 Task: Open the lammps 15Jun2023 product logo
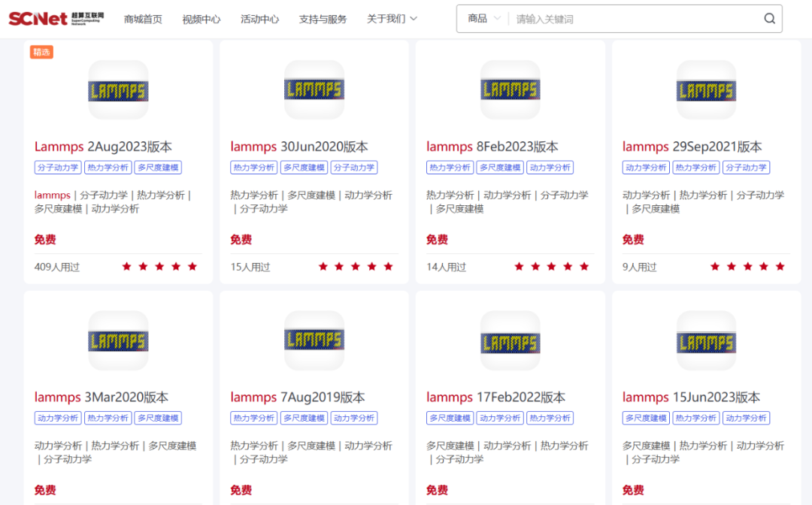(x=706, y=341)
